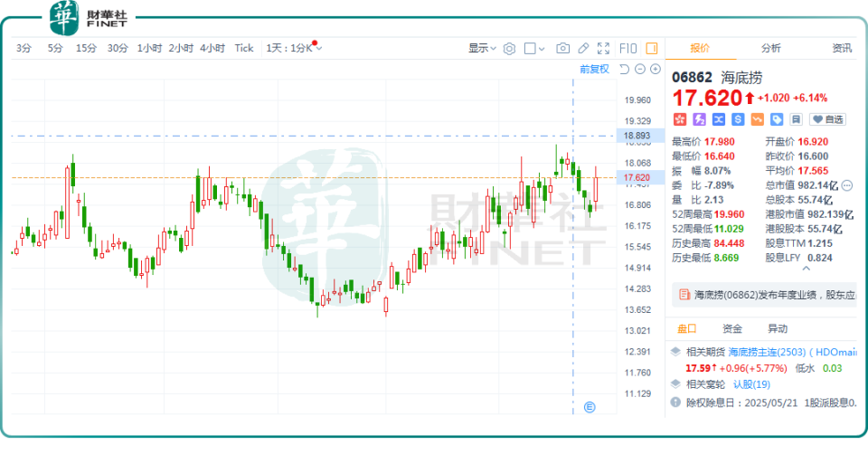Open chart settings gear icon
Image resolution: width=868 pixels, height=454 pixels.
[509, 49]
